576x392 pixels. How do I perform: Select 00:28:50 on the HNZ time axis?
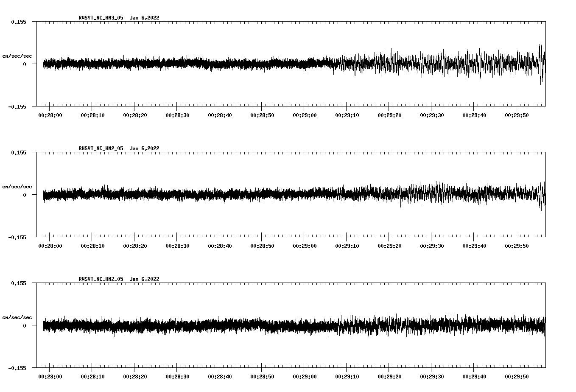pos(262,377)
